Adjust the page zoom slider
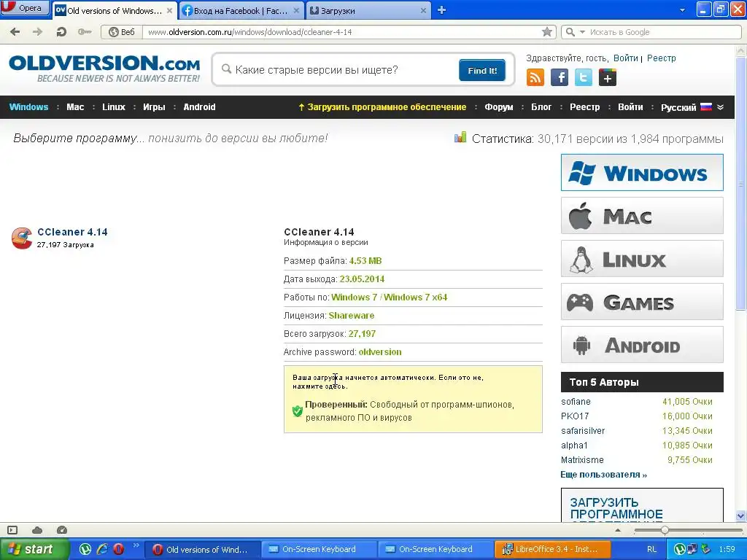 coord(665,530)
